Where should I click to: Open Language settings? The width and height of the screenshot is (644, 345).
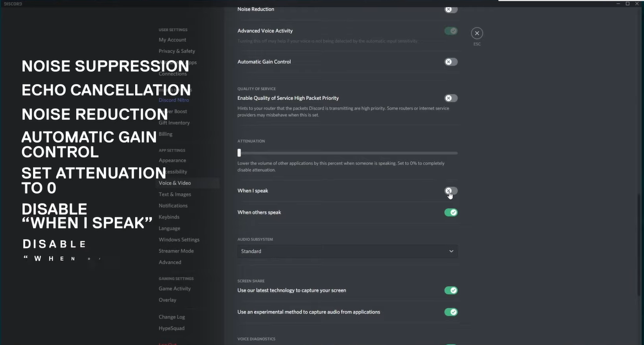click(x=169, y=229)
